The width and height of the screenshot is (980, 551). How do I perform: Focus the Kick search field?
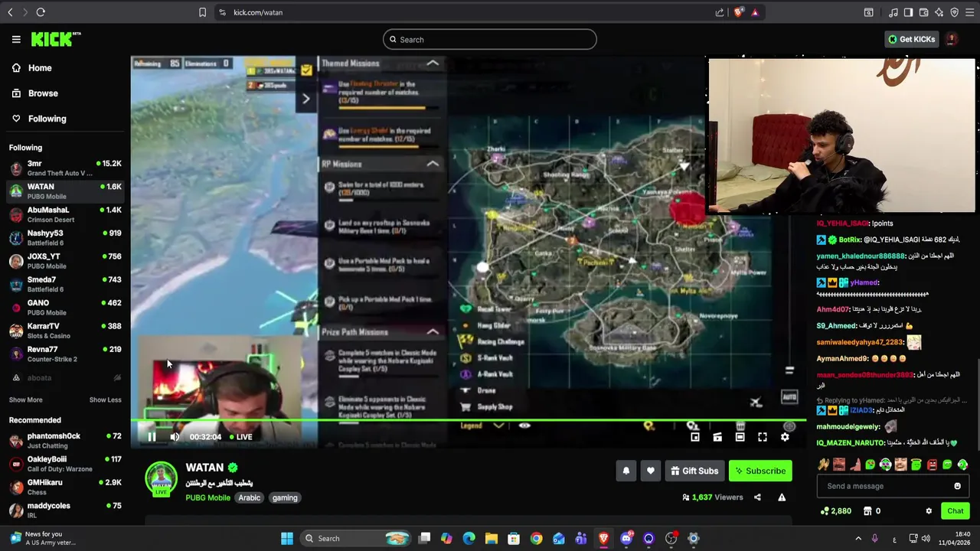(x=490, y=40)
